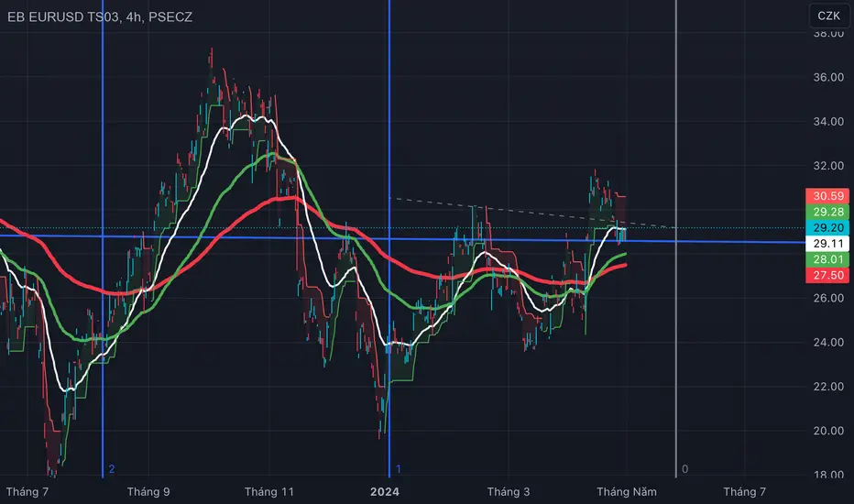854x504 pixels.
Task: Select the gray vertical line marked 0
Action: (x=676, y=240)
